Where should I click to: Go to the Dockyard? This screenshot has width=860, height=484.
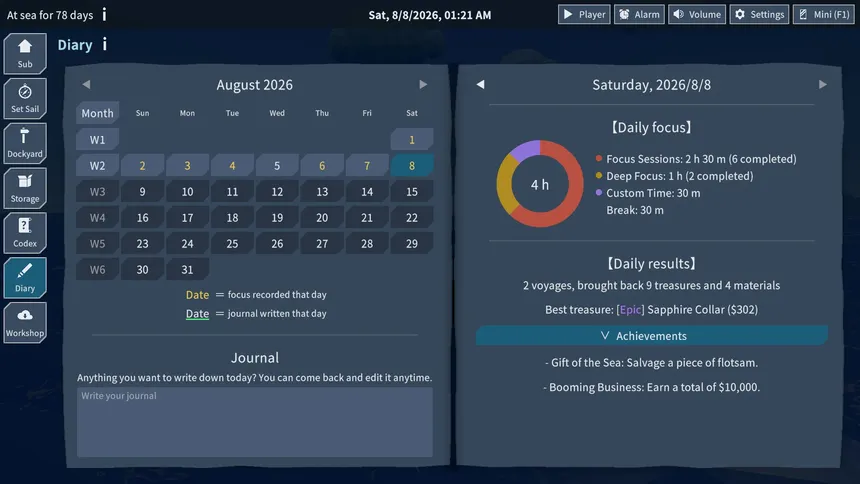[x=25, y=143]
